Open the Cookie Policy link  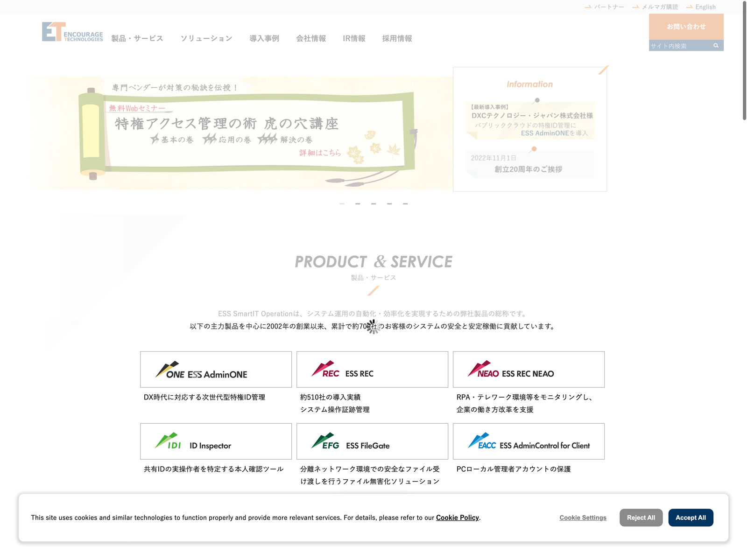457,518
